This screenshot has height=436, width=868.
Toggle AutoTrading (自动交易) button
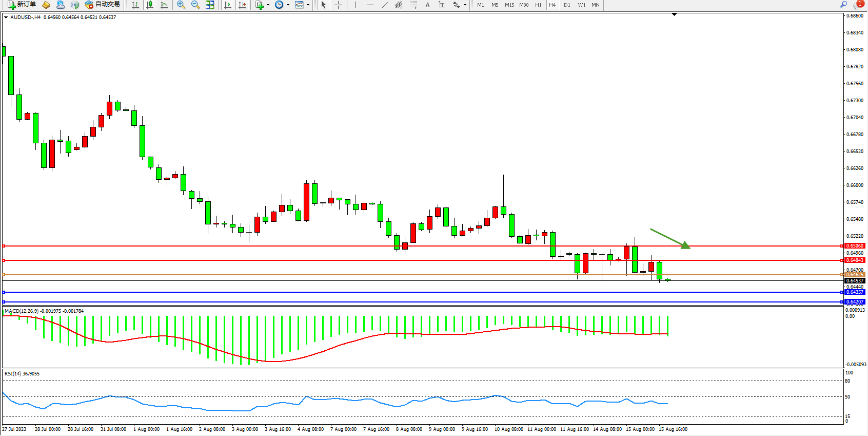[x=102, y=5]
